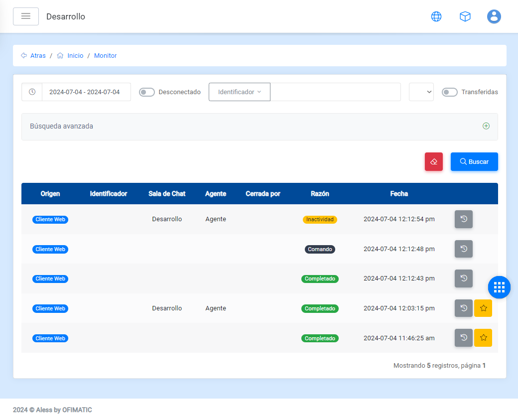The image size is (518, 420).
Task: Enable the Transferidas switch
Action: pos(450,92)
